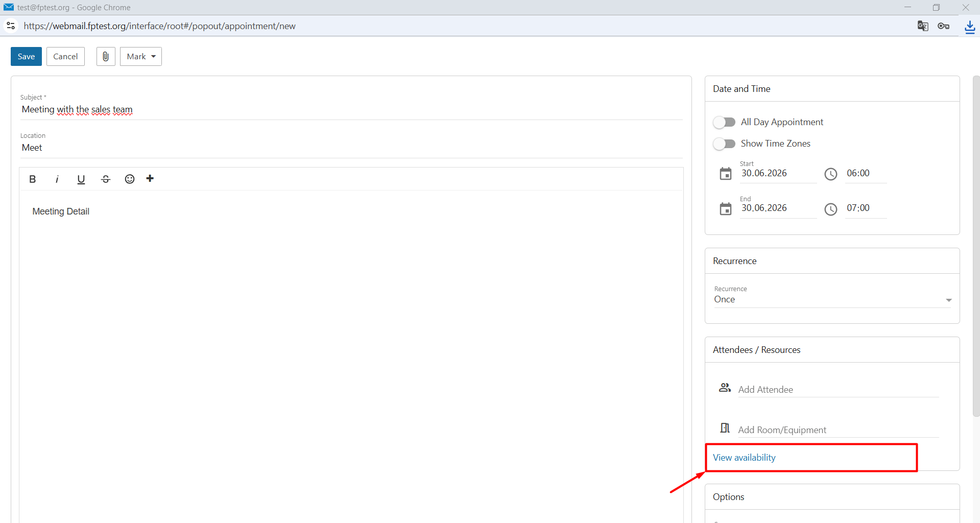980x523 pixels.
Task: Open the emoji picker
Action: [x=130, y=179]
